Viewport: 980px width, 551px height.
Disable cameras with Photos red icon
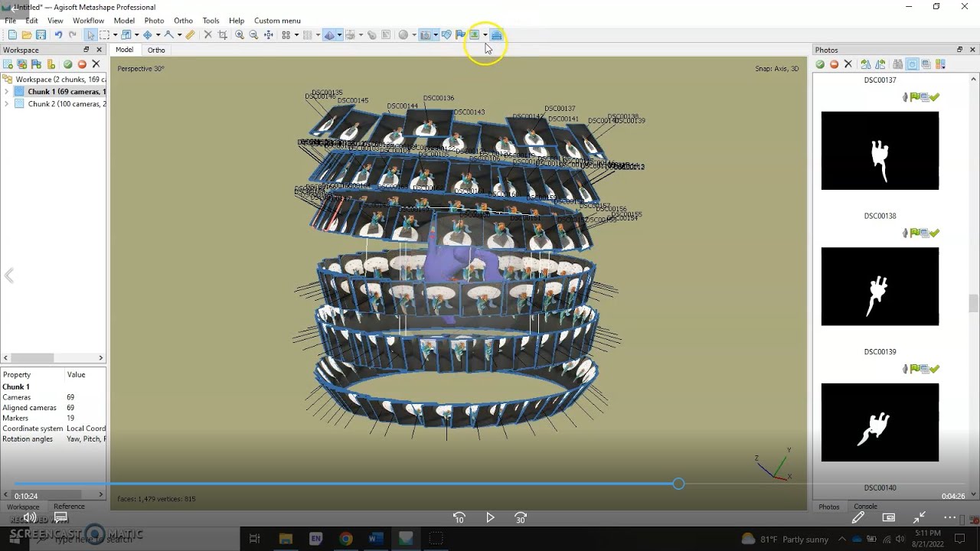835,64
